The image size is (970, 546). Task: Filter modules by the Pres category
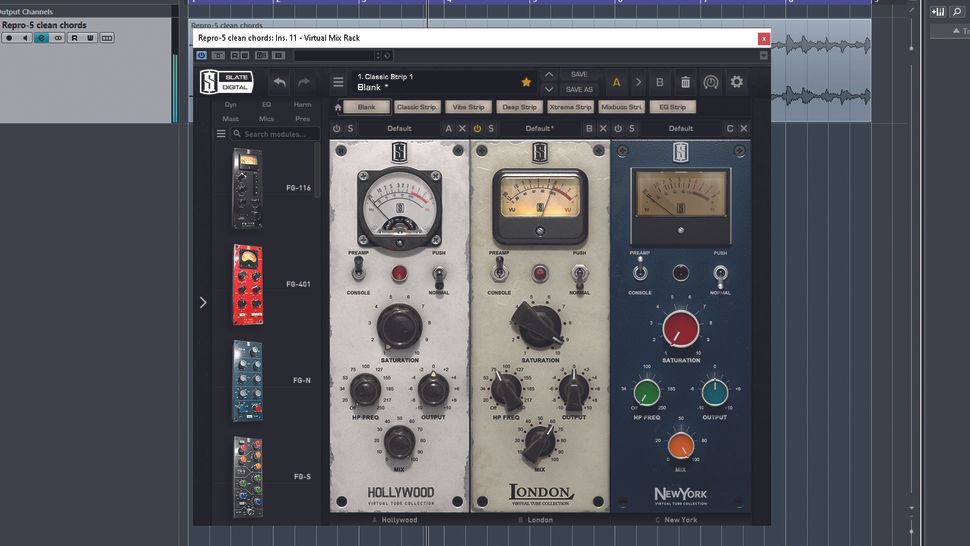[303, 119]
